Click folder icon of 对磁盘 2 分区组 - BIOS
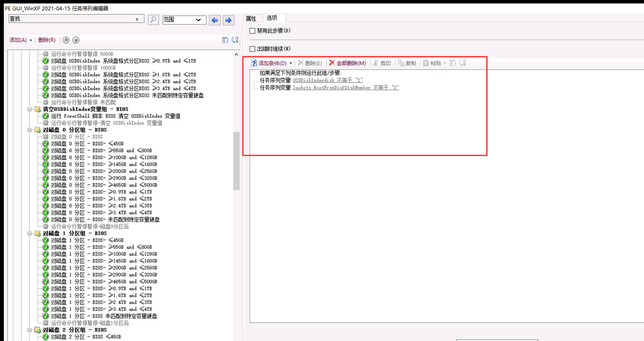 pyautogui.click(x=38, y=330)
